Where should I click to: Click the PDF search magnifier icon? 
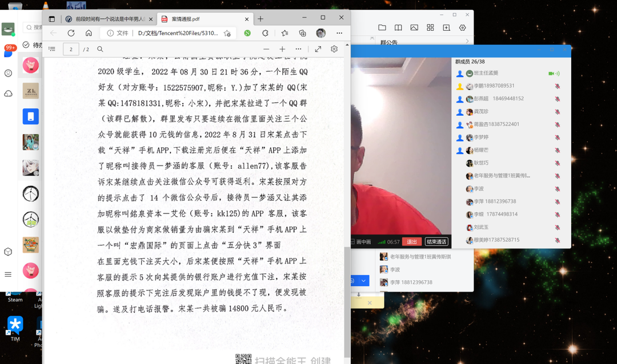(100, 49)
